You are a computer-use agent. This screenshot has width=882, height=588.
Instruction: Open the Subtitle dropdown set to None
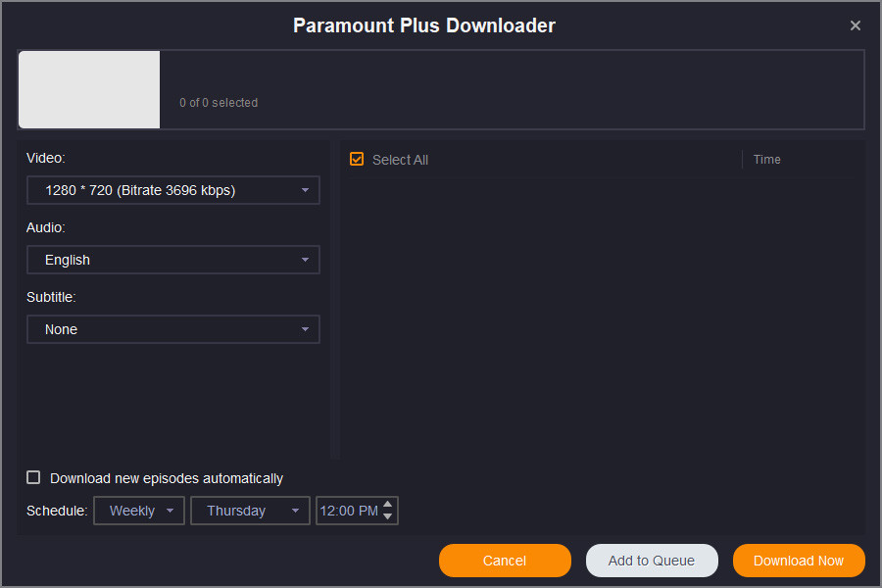[x=173, y=329]
